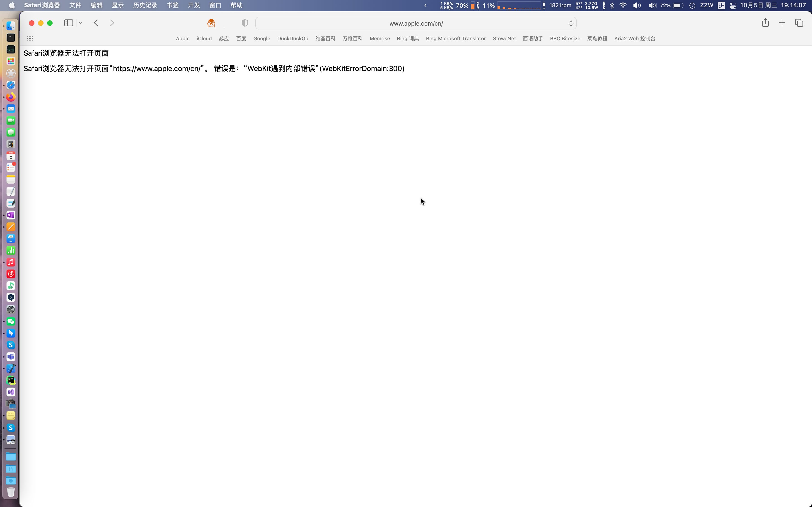Open the 书签 menu
Viewport: 812px width, 507px height.
(172, 5)
